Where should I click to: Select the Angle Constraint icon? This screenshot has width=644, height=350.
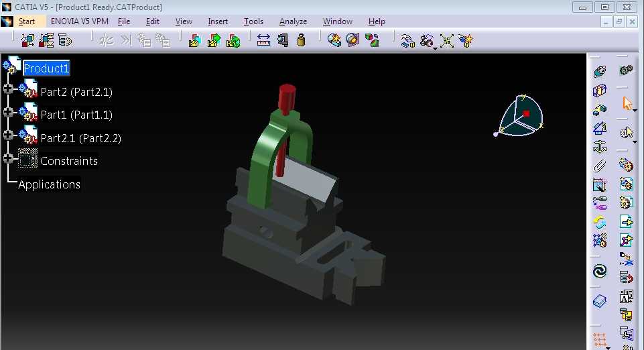point(600,128)
